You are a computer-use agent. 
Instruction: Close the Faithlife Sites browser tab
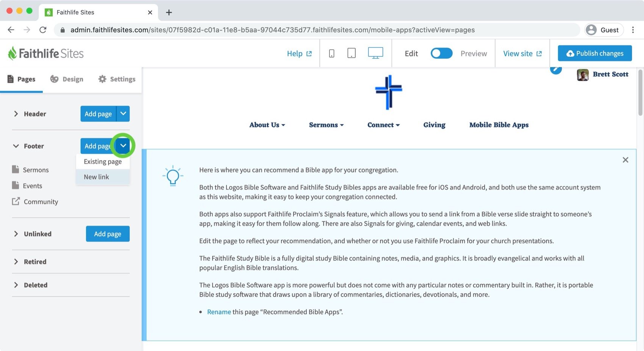[x=150, y=12]
